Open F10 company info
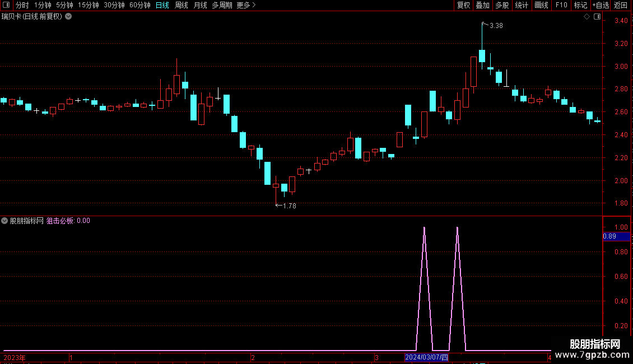The height and width of the screenshot is (364, 633). tap(561, 5)
